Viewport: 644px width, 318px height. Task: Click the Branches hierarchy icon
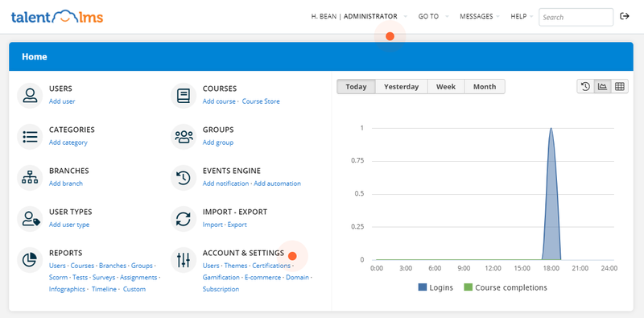pos(30,177)
